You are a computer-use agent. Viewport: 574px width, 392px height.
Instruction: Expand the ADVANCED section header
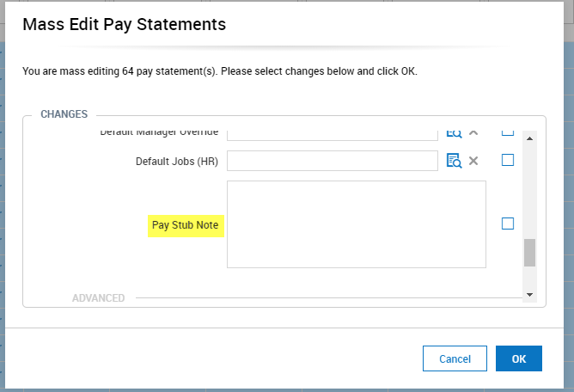click(98, 298)
